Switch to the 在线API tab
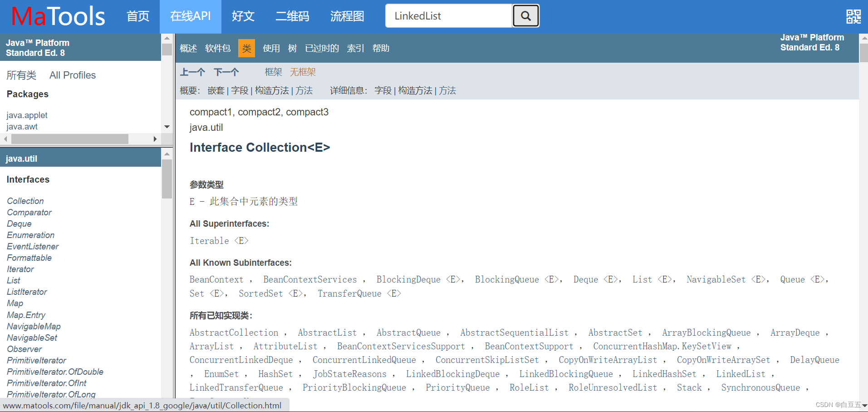 [x=190, y=16]
